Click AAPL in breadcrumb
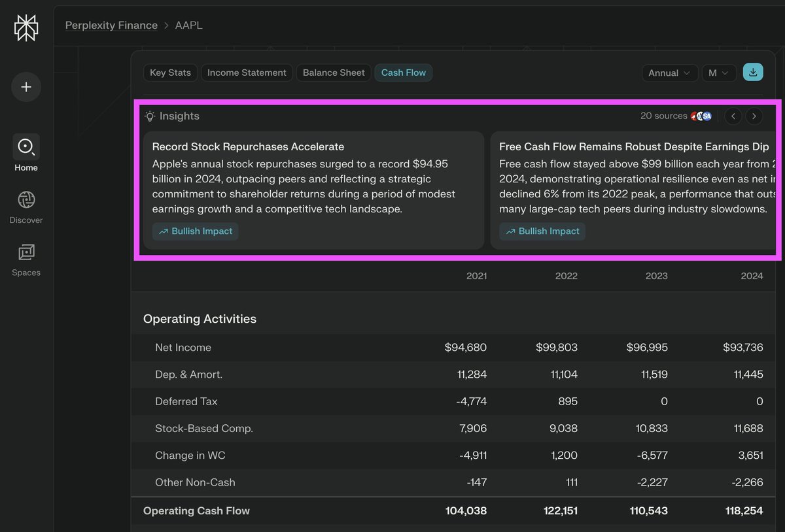 189,25
